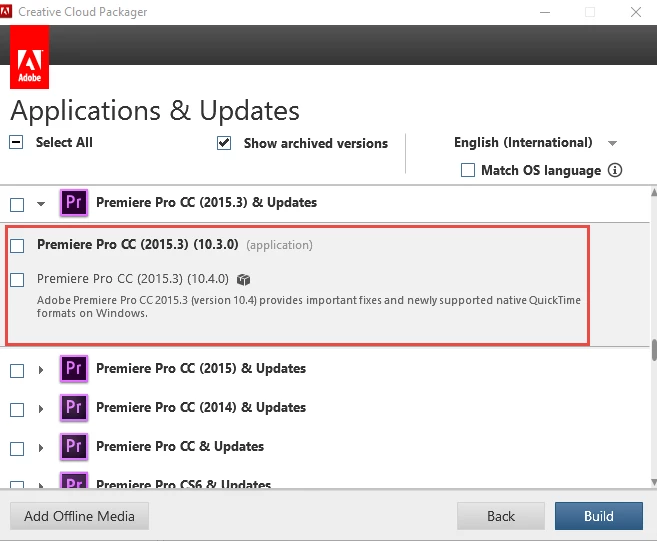Expand Premiere Pro CC (2015) & Updates
The height and width of the screenshot is (541, 657).
[x=41, y=370]
